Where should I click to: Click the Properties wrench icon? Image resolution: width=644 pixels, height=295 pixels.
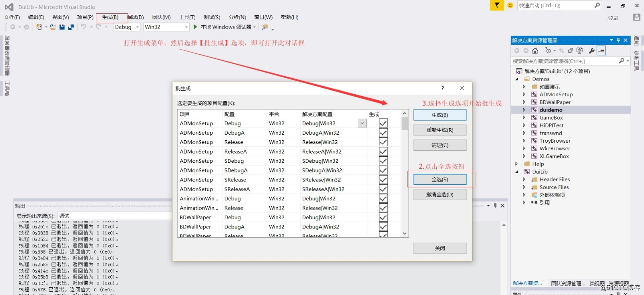pos(592,50)
